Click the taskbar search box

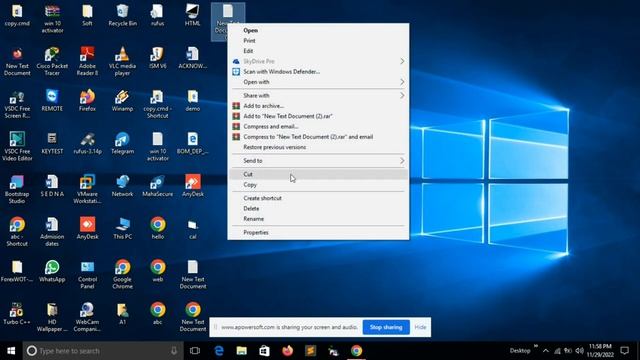point(103,351)
